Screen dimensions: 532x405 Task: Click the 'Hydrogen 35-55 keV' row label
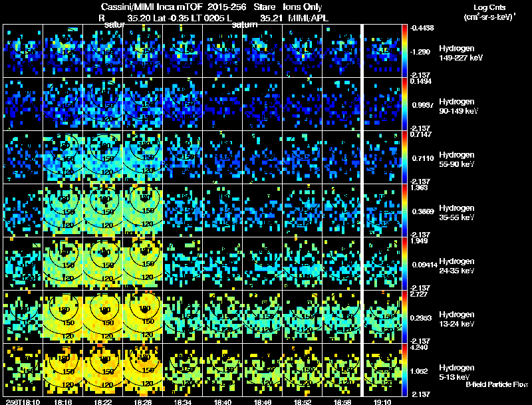click(x=457, y=213)
